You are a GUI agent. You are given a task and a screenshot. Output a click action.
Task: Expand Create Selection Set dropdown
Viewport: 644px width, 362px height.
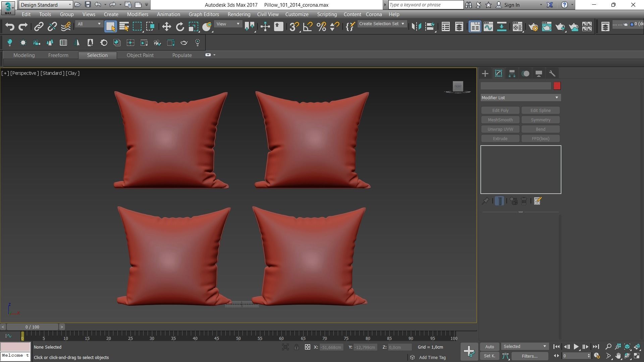click(382, 24)
